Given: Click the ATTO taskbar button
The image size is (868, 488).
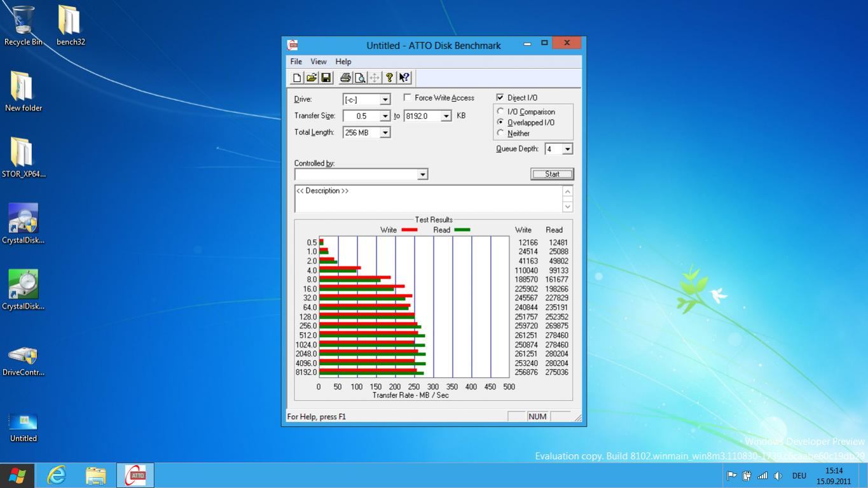Looking at the screenshot, I should pyautogui.click(x=135, y=475).
